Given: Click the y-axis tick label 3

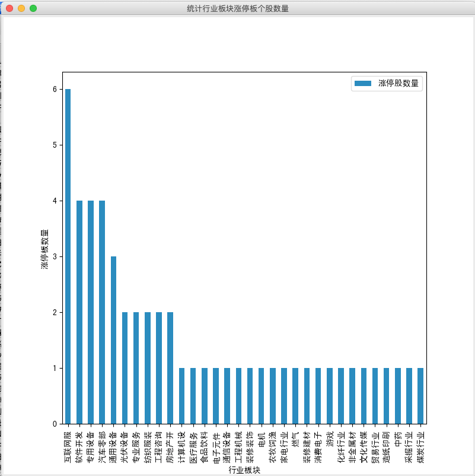Looking at the screenshot, I should click(55, 256).
